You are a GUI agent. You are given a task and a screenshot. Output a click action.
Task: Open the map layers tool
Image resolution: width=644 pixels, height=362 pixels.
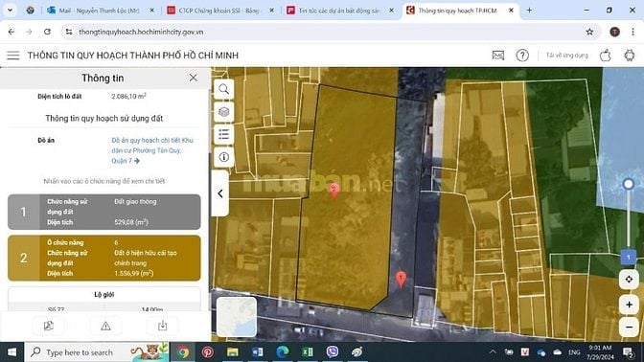[224, 112]
